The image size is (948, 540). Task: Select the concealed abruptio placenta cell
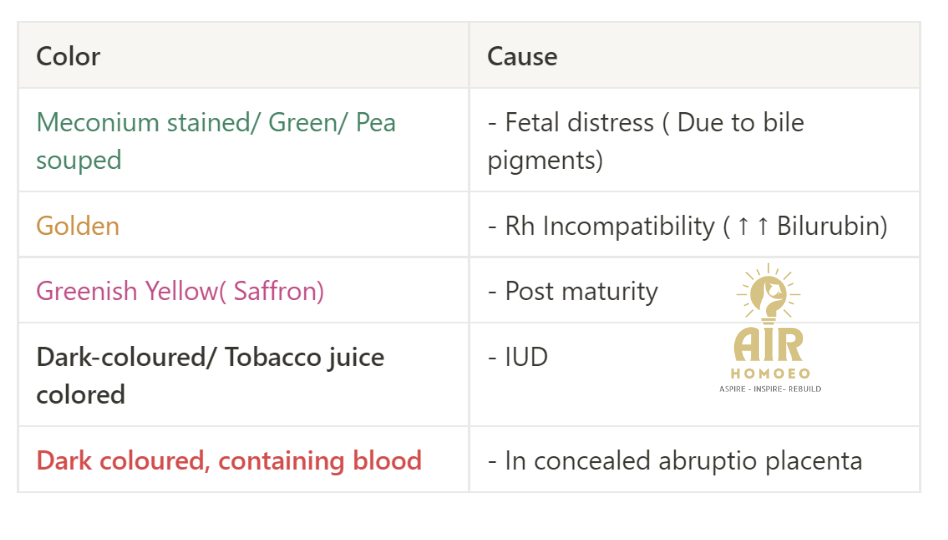tap(695, 460)
